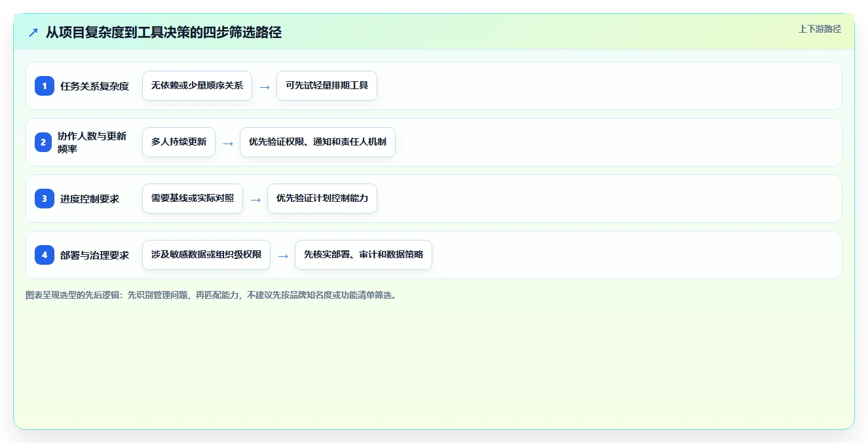Image resolution: width=868 pixels, height=443 pixels.
Task: Click the arrow icon beside the chart title
Action: 33,32
